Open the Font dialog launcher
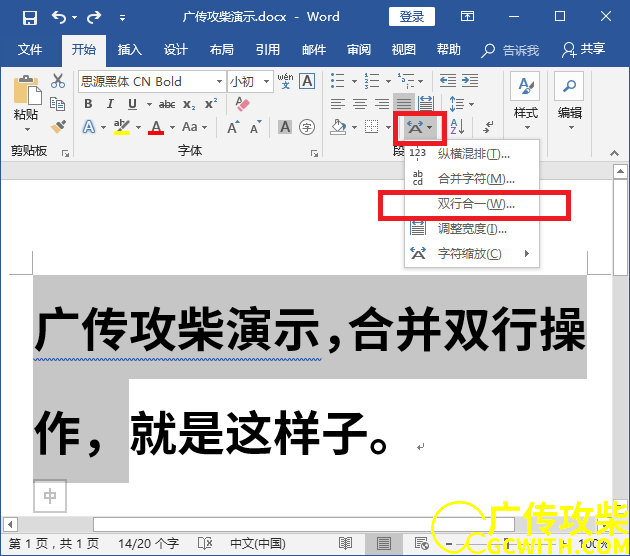Image resolution: width=630 pixels, height=556 pixels. pyautogui.click(x=314, y=153)
